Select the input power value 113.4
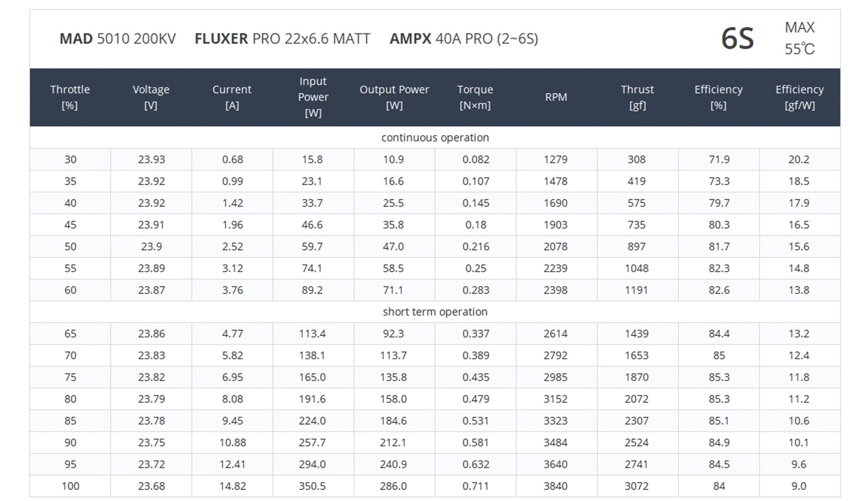The width and height of the screenshot is (868, 501). tap(312, 334)
